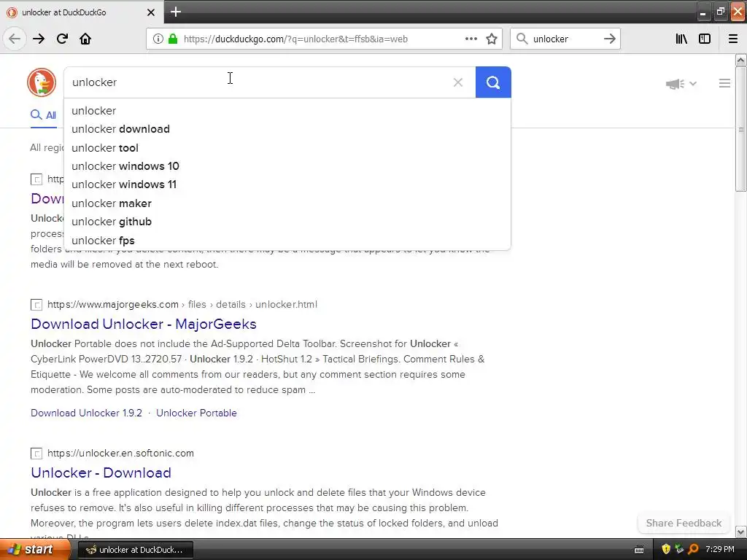
Task: Click the security shield tray icon
Action: click(x=666, y=550)
